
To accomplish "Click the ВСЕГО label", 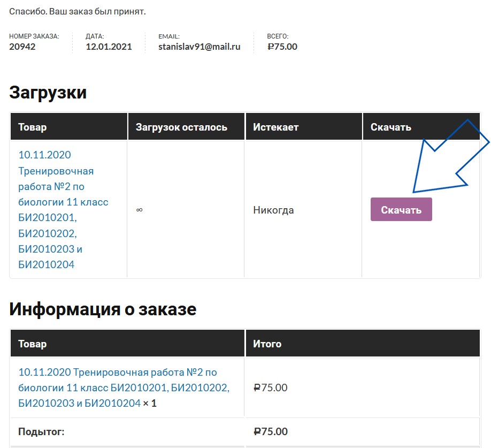I will coord(278,36).
